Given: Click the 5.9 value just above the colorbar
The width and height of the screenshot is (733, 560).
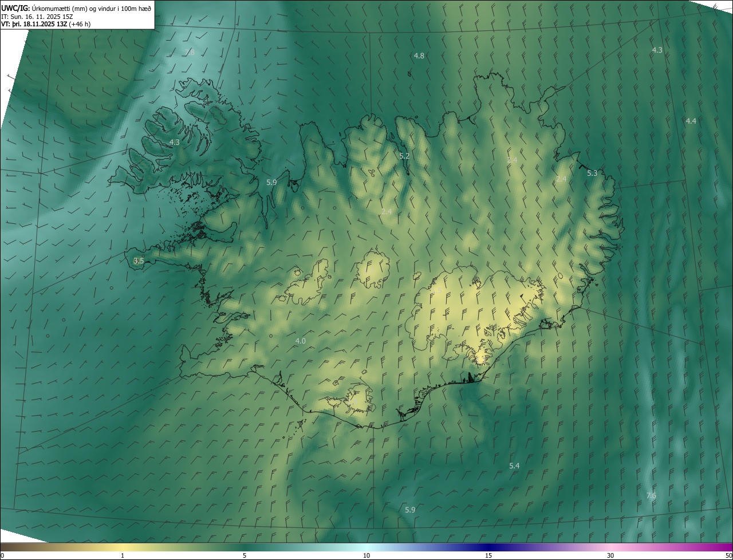Looking at the screenshot, I should (410, 510).
